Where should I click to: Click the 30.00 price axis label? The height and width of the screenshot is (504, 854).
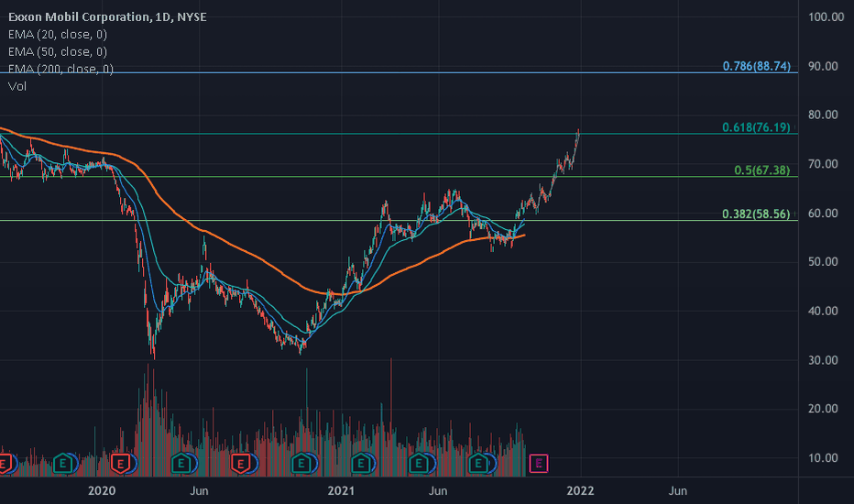point(823,359)
